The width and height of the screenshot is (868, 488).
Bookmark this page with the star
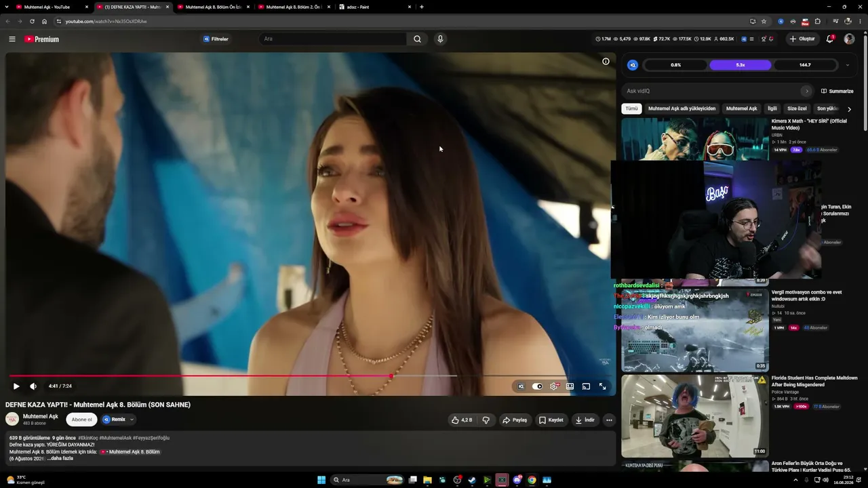coord(764,21)
